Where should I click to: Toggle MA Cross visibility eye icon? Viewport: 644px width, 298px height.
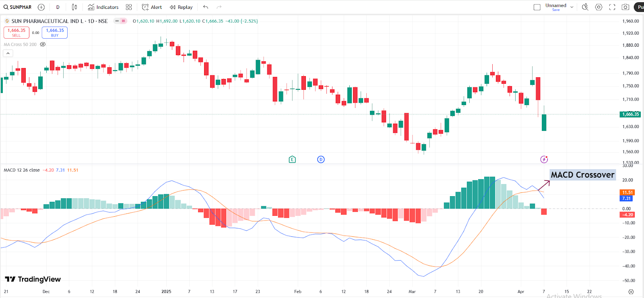tap(43, 45)
